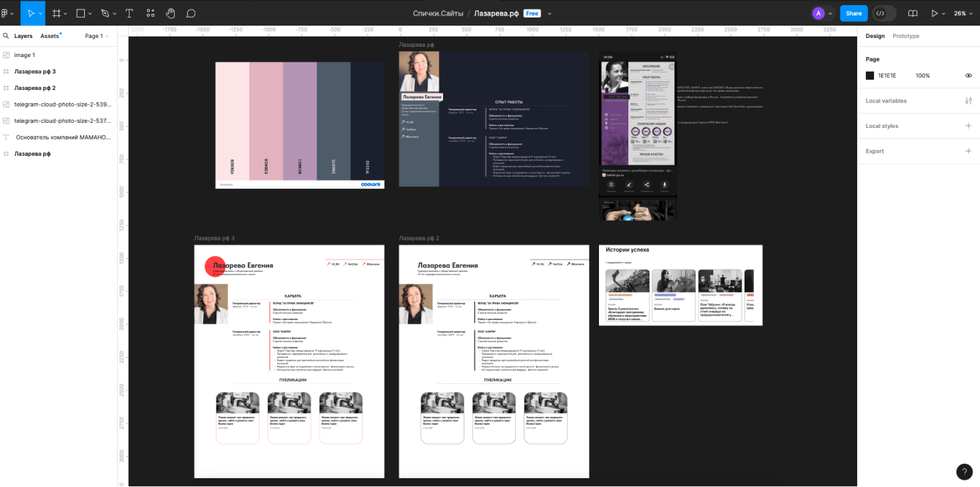Image resolution: width=980 pixels, height=487 pixels.
Task: Select the Move tool
Action: click(x=30, y=13)
